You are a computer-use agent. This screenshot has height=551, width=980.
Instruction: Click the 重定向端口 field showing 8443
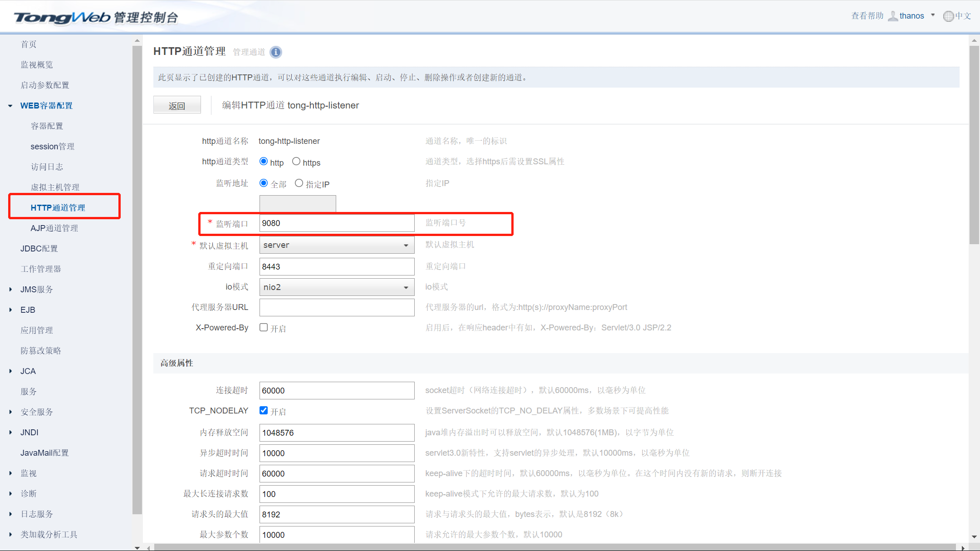coord(336,266)
